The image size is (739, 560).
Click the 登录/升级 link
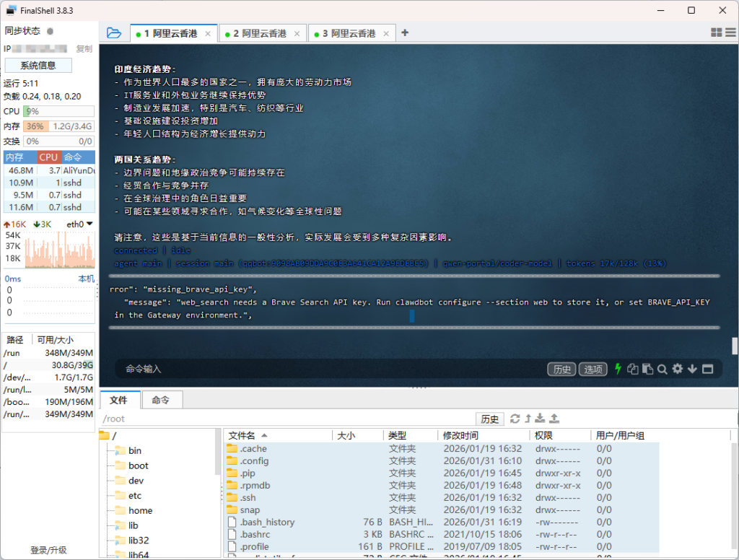click(x=48, y=550)
